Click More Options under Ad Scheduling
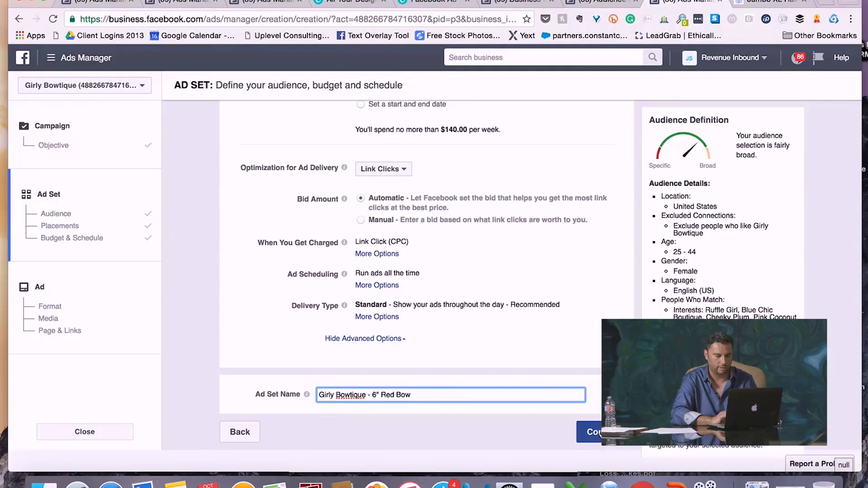Image resolution: width=868 pixels, height=488 pixels. click(377, 285)
